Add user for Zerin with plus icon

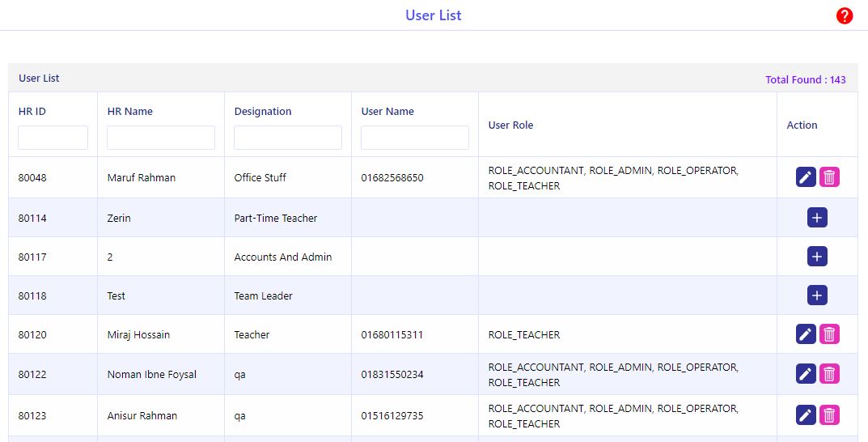(817, 218)
